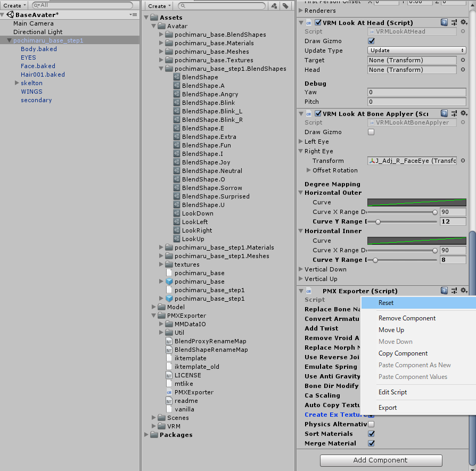This screenshot has width=476, height=471.
Task: Collapse pochimaru_base_step1.BlendShapes folder
Action: point(161,69)
